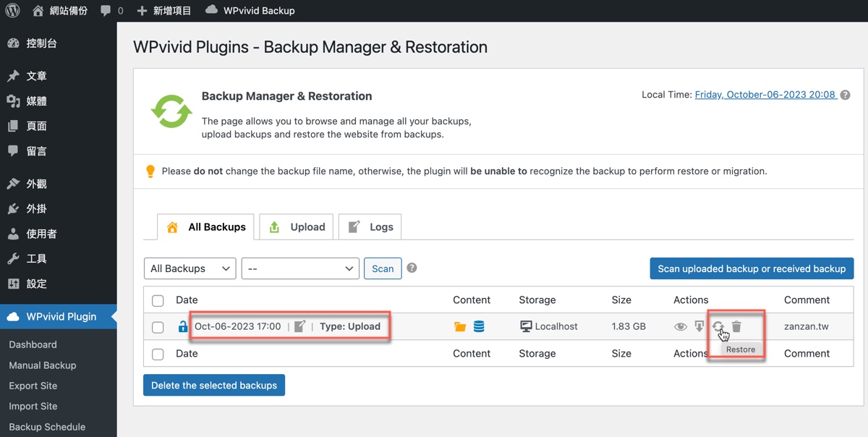Viewport: 868px width, 437px height.
Task: Tick the select-all checkbox in table header
Action: pyautogui.click(x=158, y=300)
